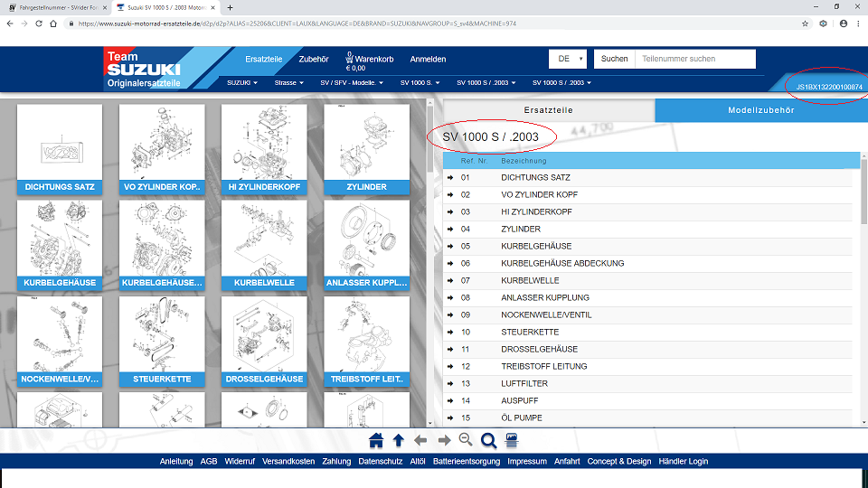Image resolution: width=868 pixels, height=488 pixels.
Task: Open the DICHTUNGS SATZ thumbnail
Action: [60, 149]
